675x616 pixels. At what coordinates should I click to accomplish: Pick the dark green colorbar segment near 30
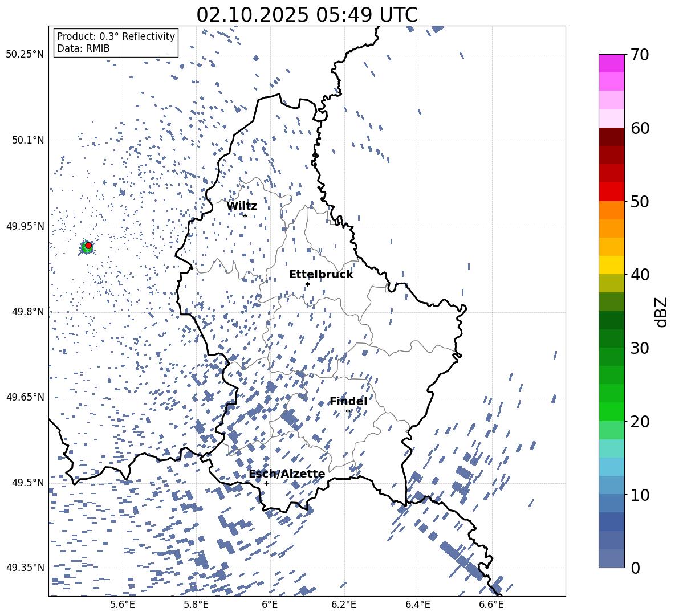coord(612,338)
